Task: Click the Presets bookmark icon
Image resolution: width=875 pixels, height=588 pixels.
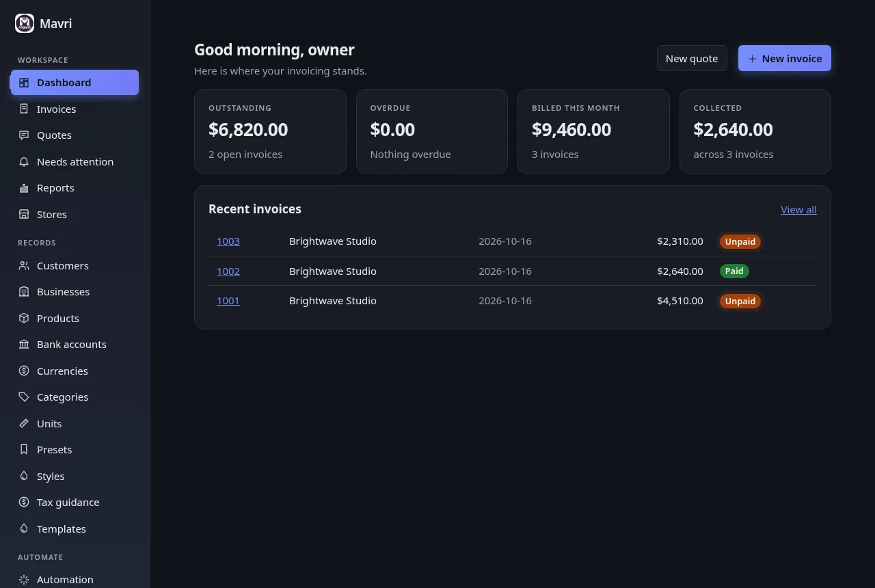Action: (24, 450)
